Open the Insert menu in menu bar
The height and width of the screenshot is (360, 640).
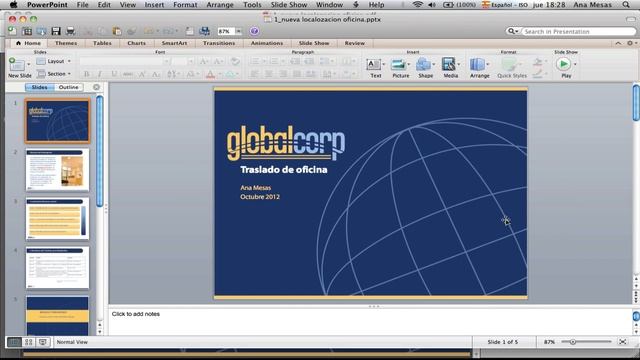coord(154,5)
